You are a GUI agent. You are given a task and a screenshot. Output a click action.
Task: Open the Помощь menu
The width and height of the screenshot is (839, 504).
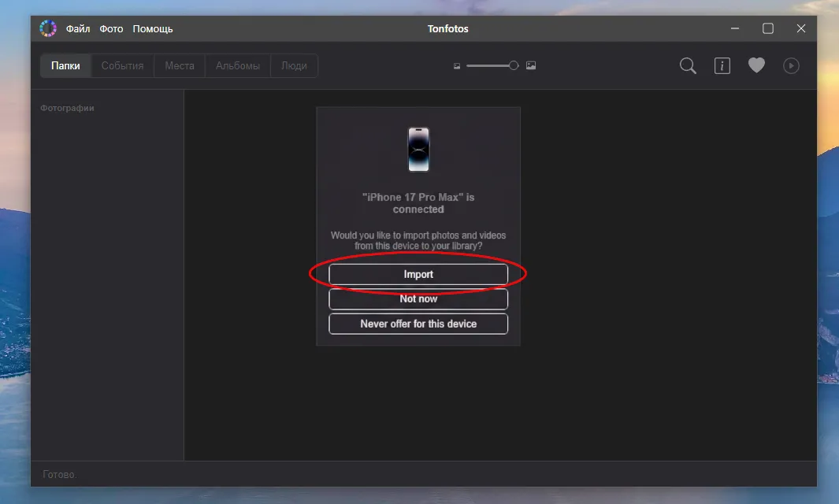click(x=153, y=29)
